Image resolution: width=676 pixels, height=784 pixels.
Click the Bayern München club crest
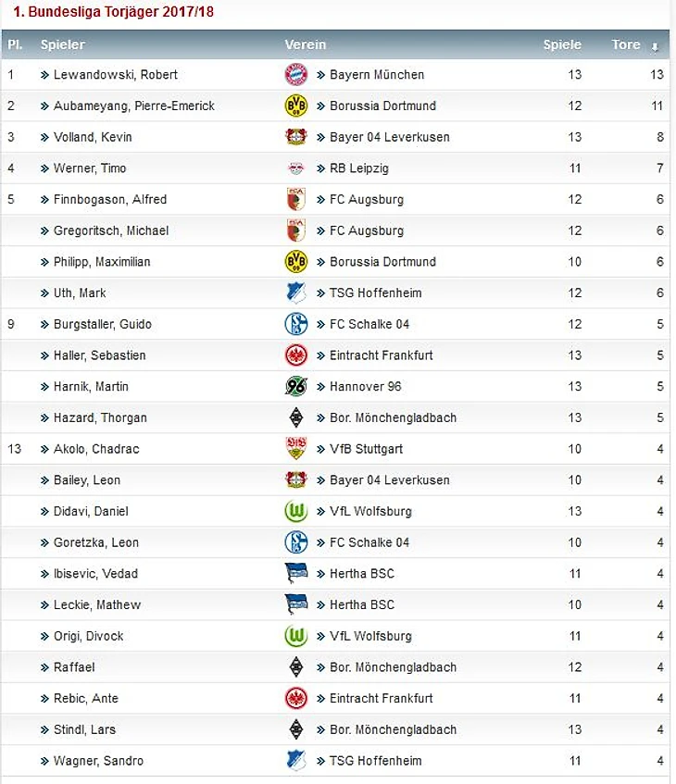[x=295, y=74]
